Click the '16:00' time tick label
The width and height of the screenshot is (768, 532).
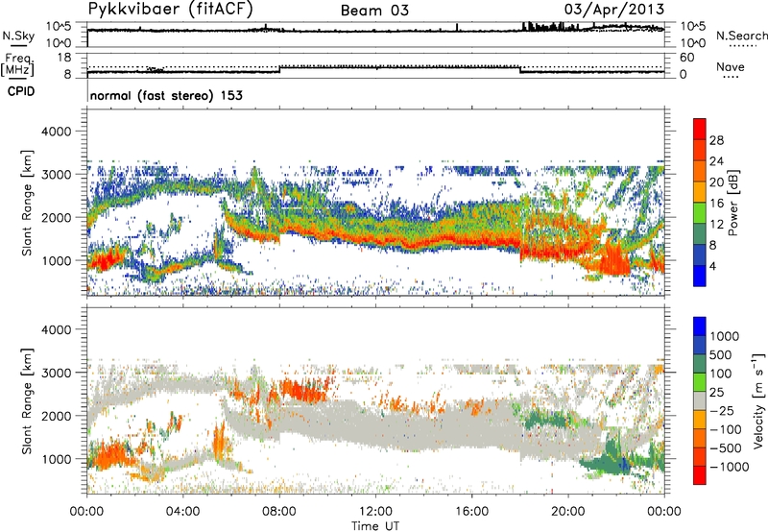[471, 512]
